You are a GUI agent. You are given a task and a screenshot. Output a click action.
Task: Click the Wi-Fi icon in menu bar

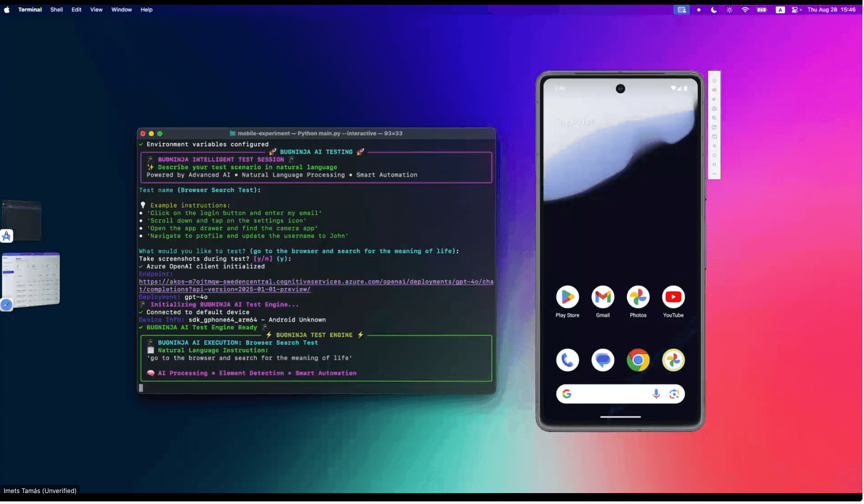(746, 10)
